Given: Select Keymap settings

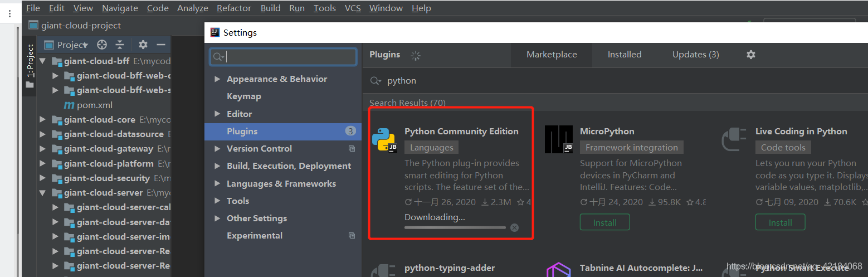Looking at the screenshot, I should [x=243, y=96].
